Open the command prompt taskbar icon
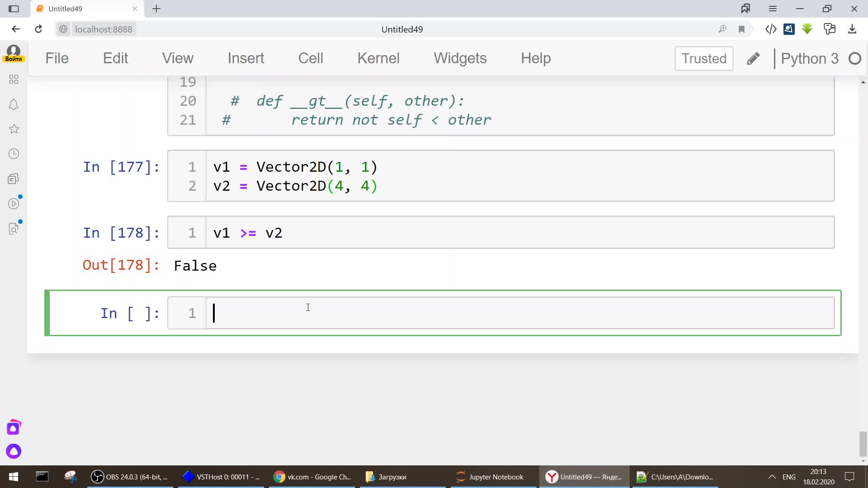The image size is (868, 488). [x=42, y=477]
